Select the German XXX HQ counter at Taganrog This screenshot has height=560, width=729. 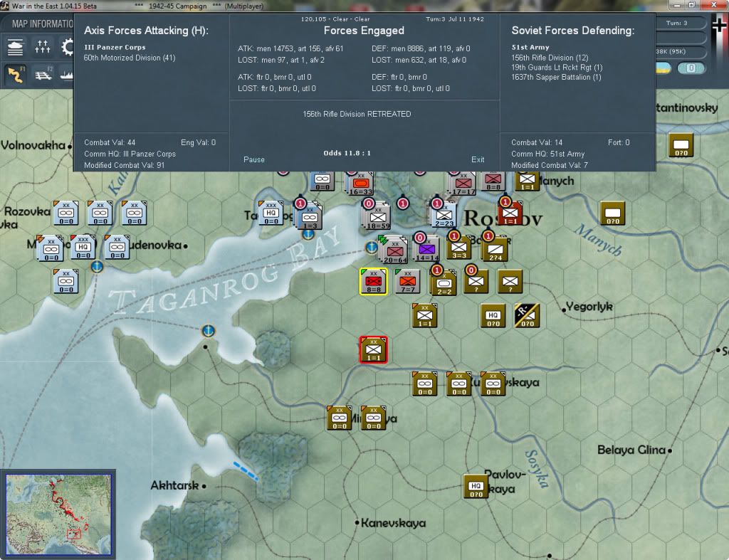271,213
